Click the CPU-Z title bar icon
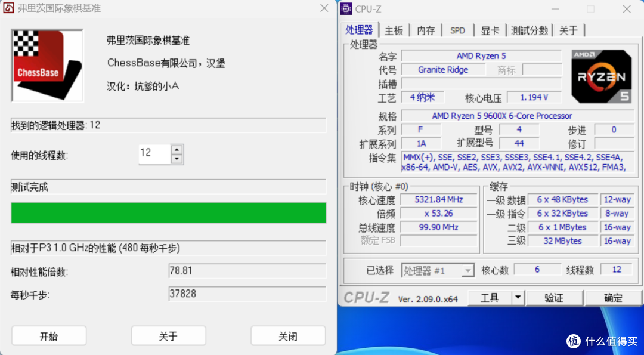644x355 pixels. click(346, 8)
